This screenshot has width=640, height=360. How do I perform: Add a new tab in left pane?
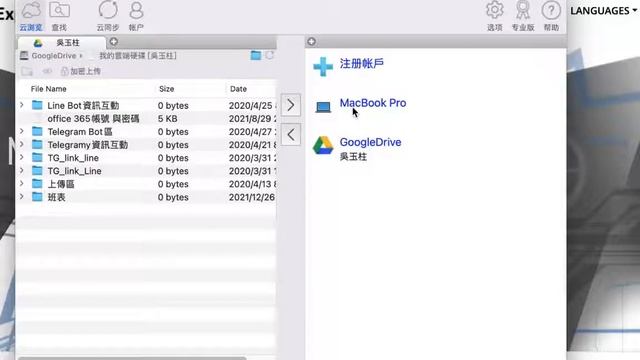[x=113, y=42]
